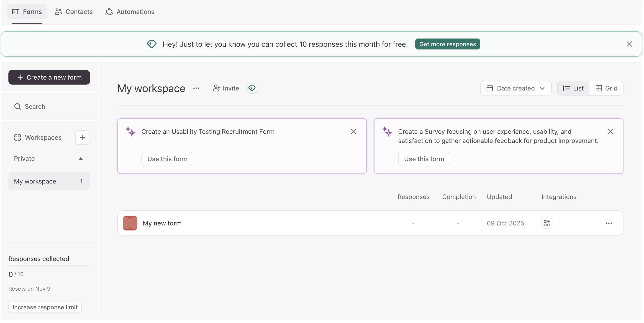Open the Contacts tab
Viewport: 644px width, 323px height.
[x=74, y=12]
